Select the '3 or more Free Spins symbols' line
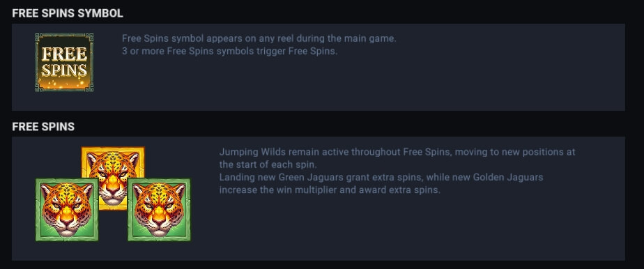Viewport: 644px width, 269px height. [x=229, y=52]
